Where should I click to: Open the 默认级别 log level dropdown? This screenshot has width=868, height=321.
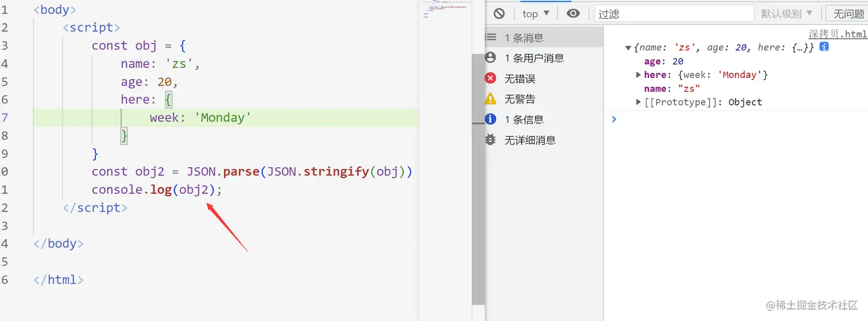(787, 13)
